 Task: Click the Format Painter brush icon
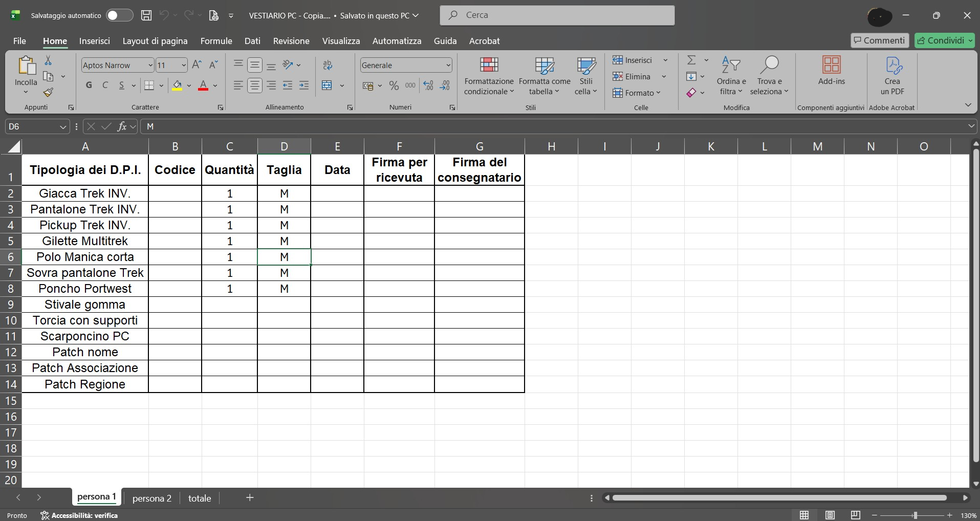[x=48, y=93]
